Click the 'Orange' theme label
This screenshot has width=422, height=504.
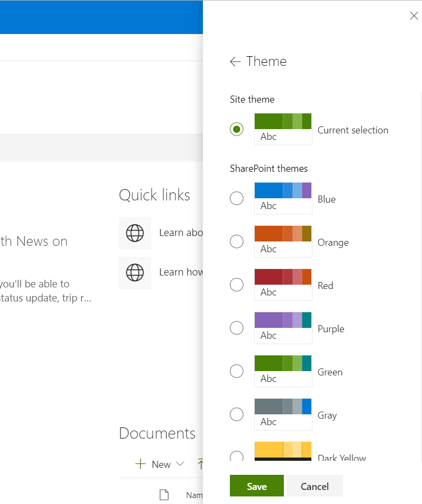pyautogui.click(x=333, y=243)
